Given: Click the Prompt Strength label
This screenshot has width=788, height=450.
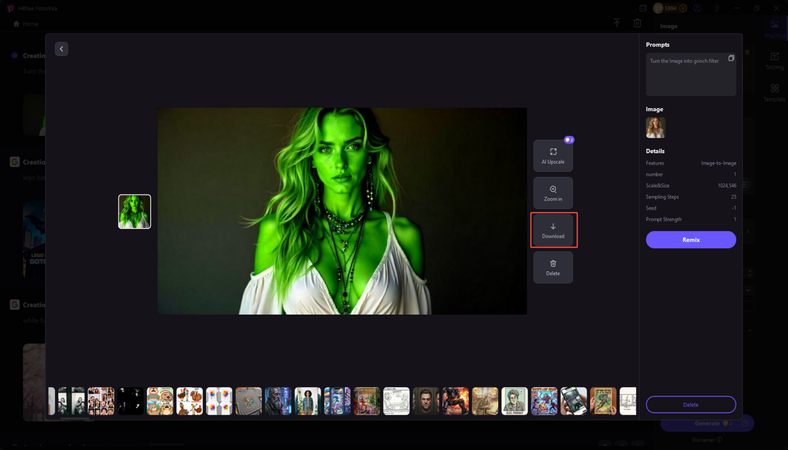Looking at the screenshot, I should click(x=664, y=219).
